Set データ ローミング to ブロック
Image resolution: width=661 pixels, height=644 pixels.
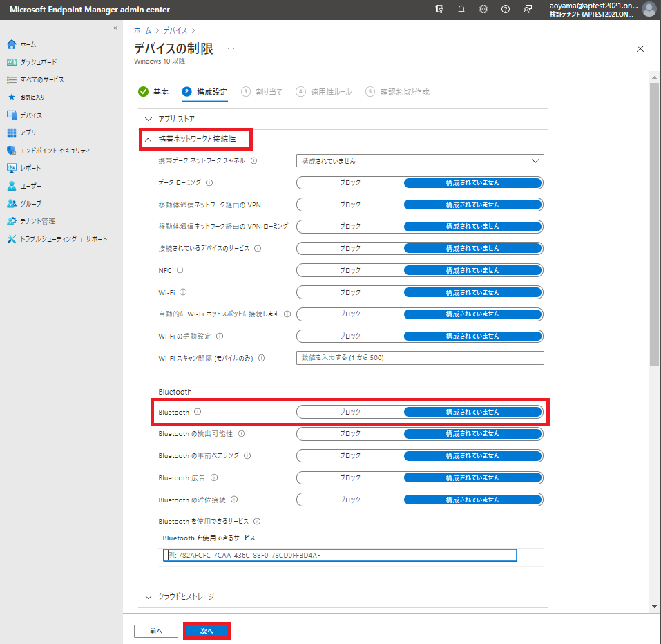click(350, 182)
